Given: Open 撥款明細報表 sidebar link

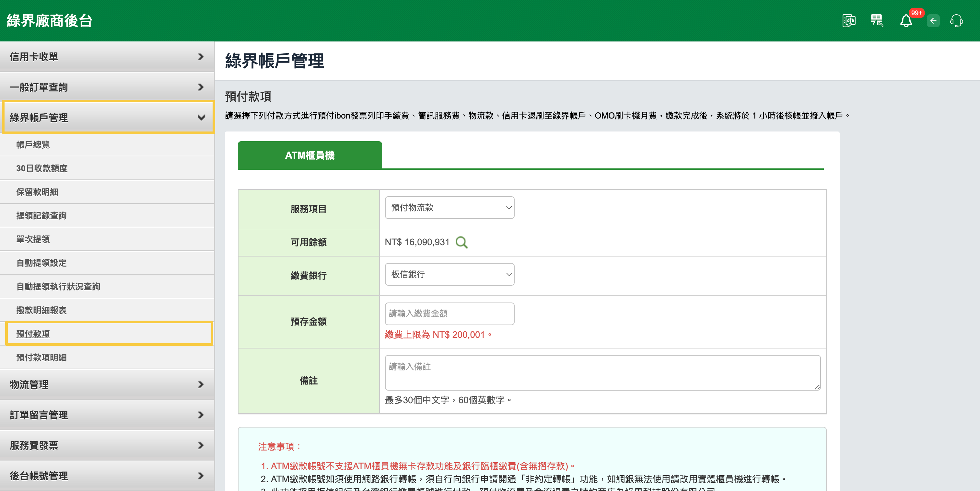Looking at the screenshot, I should [41, 310].
